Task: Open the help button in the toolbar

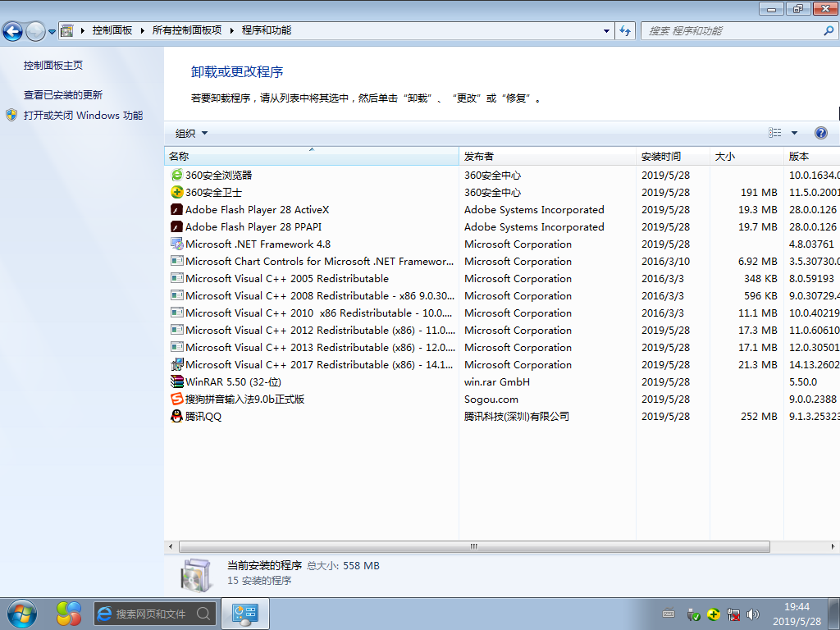Action: (x=820, y=133)
